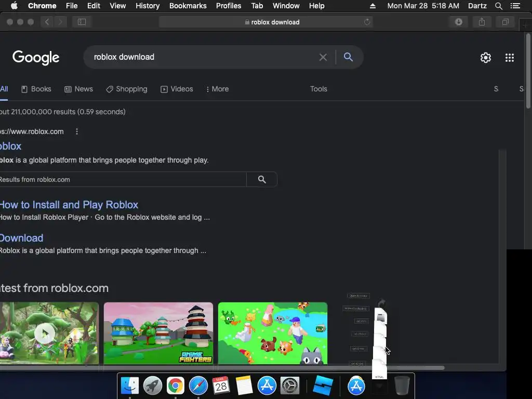Open Safari in the Dock
The width and height of the screenshot is (532, 399).
tap(198, 386)
